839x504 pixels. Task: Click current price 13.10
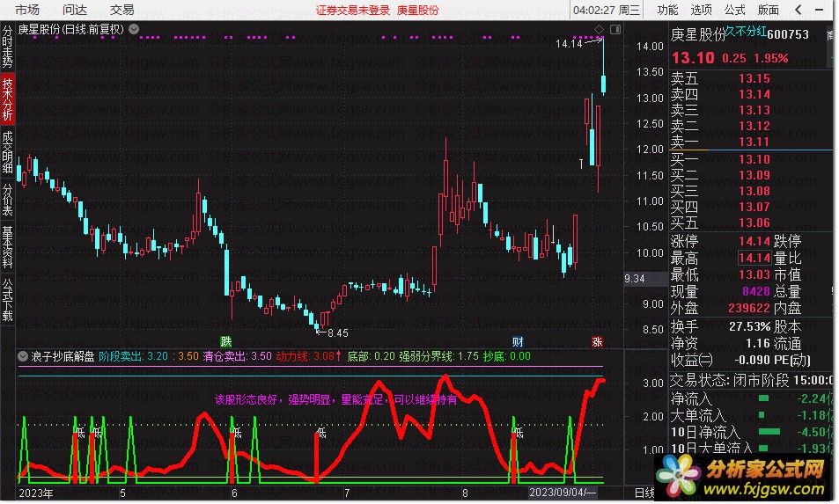pos(693,58)
